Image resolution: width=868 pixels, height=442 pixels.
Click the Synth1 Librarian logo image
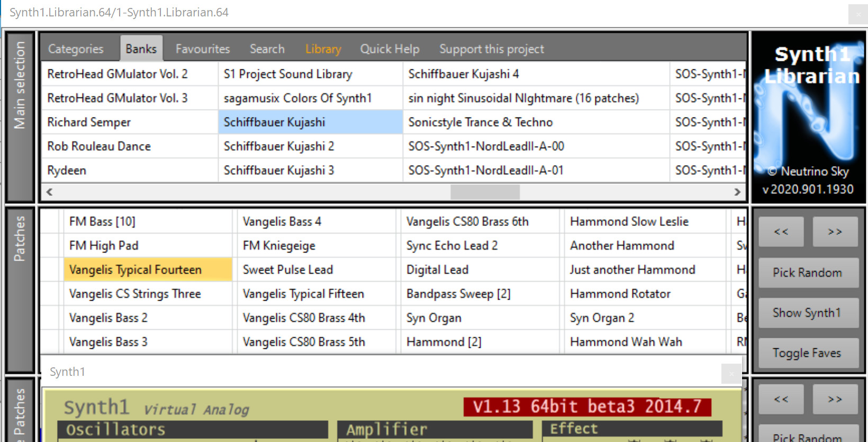click(x=809, y=118)
